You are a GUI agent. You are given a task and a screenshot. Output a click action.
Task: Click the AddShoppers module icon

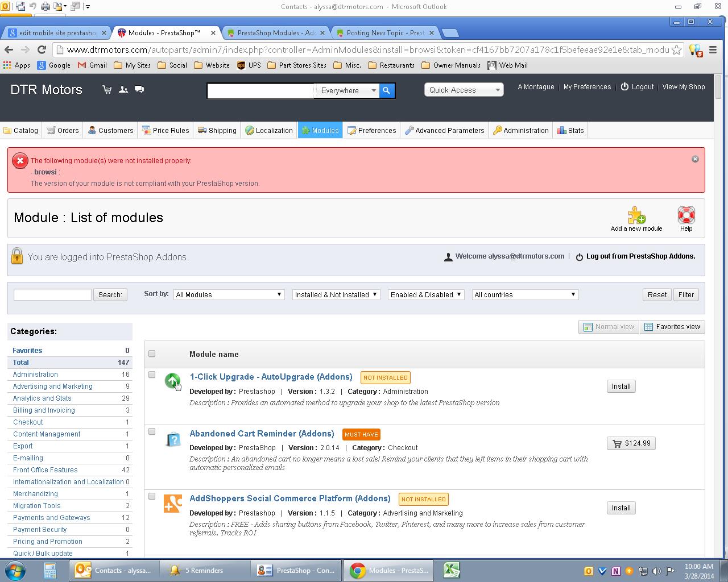[172, 503]
